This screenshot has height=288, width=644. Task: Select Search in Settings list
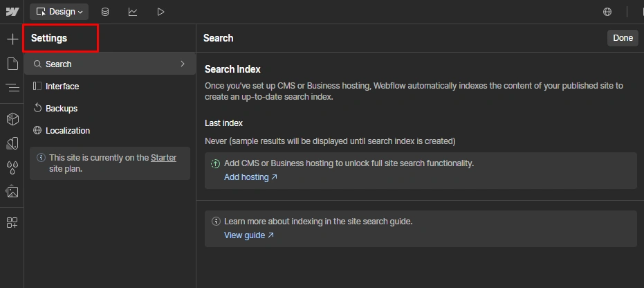pos(110,64)
